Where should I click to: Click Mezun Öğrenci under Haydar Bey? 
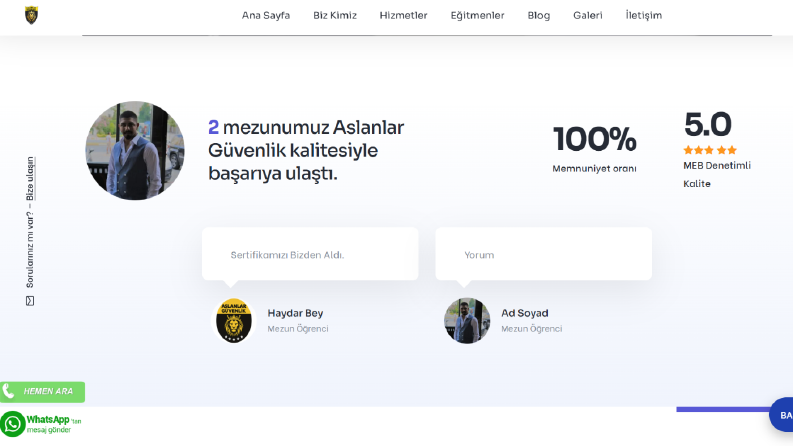(x=298, y=329)
